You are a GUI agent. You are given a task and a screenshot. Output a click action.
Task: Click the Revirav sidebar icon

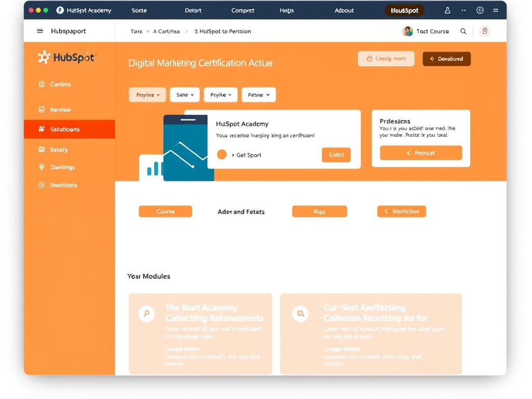point(42,109)
